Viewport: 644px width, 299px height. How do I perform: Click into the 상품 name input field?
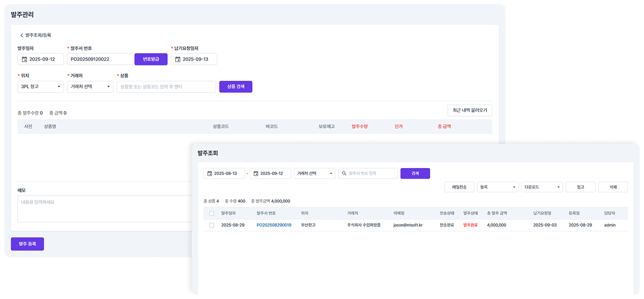click(166, 86)
